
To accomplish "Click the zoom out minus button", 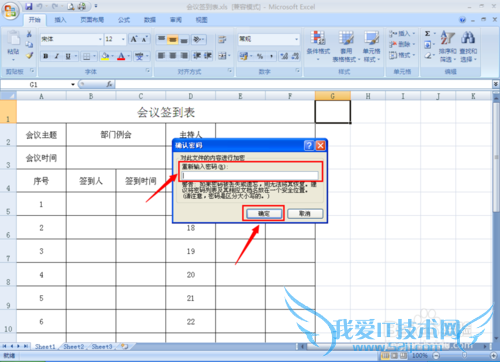I will pos(436,356).
